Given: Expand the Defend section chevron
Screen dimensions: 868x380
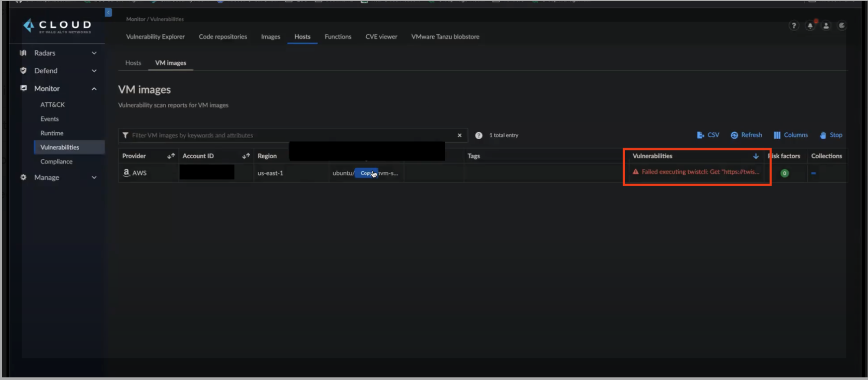Looking at the screenshot, I should tap(94, 71).
